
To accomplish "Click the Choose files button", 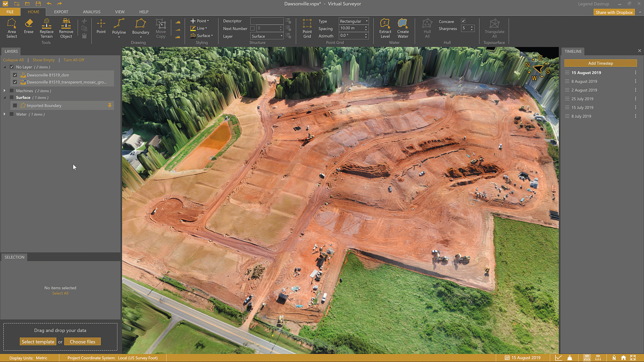I will 83,342.
